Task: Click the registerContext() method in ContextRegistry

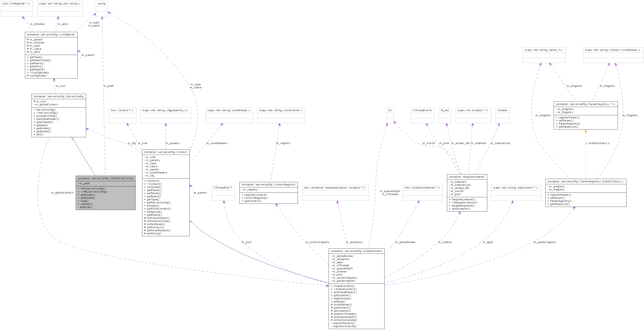Action: pyautogui.click(x=254, y=195)
